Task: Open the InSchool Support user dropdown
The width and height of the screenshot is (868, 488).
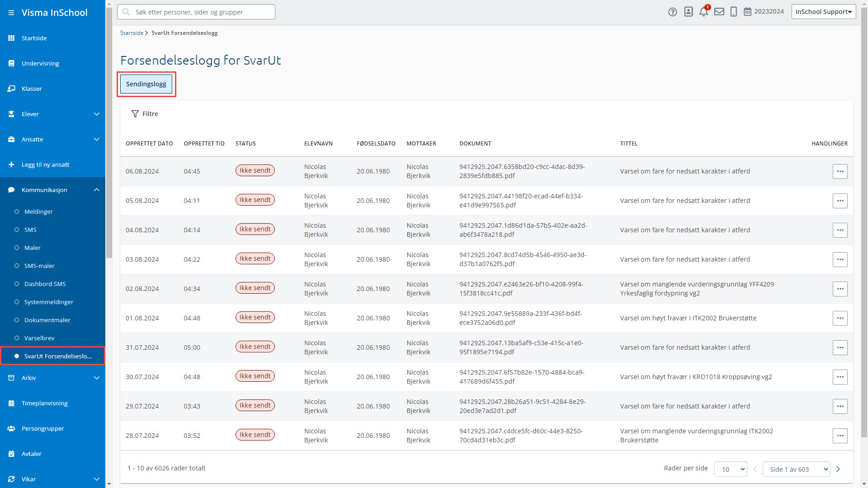Action: 823,12
